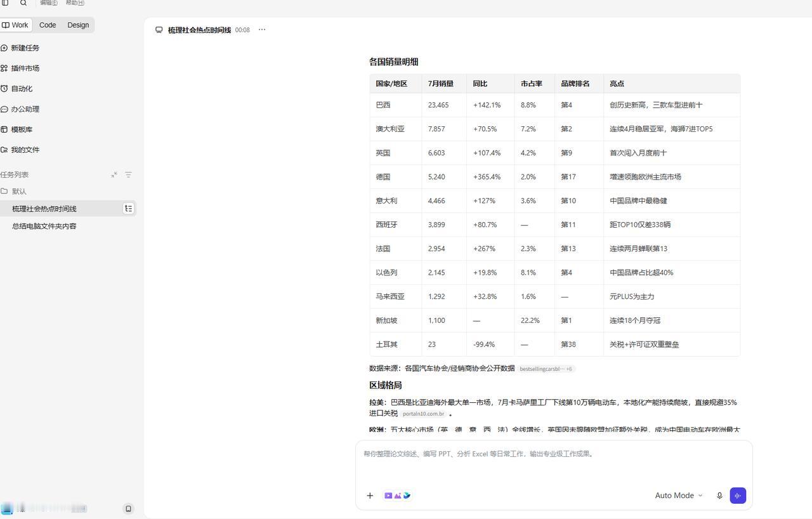Click the +107.4% growth cell

[487, 153]
